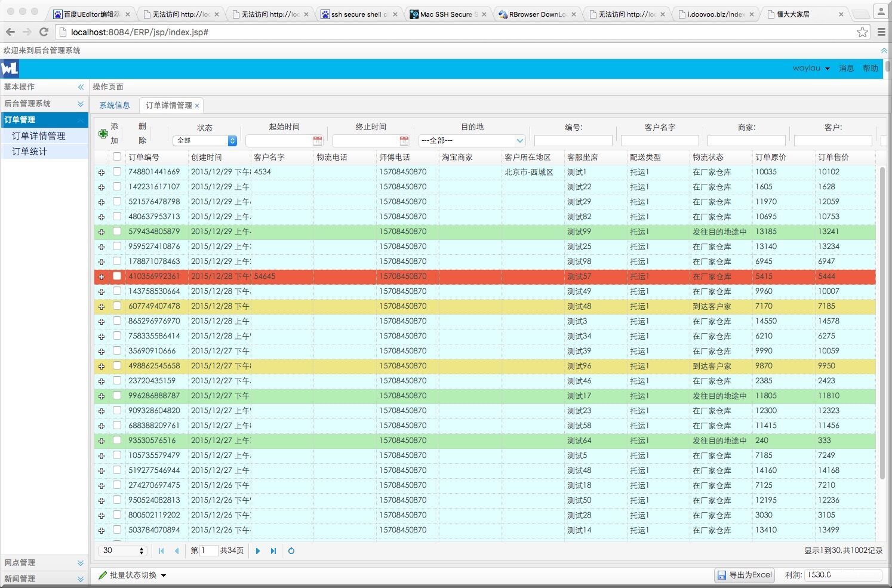The width and height of the screenshot is (892, 588).
Task: Bookmark this page with the star icon
Action: [862, 32]
